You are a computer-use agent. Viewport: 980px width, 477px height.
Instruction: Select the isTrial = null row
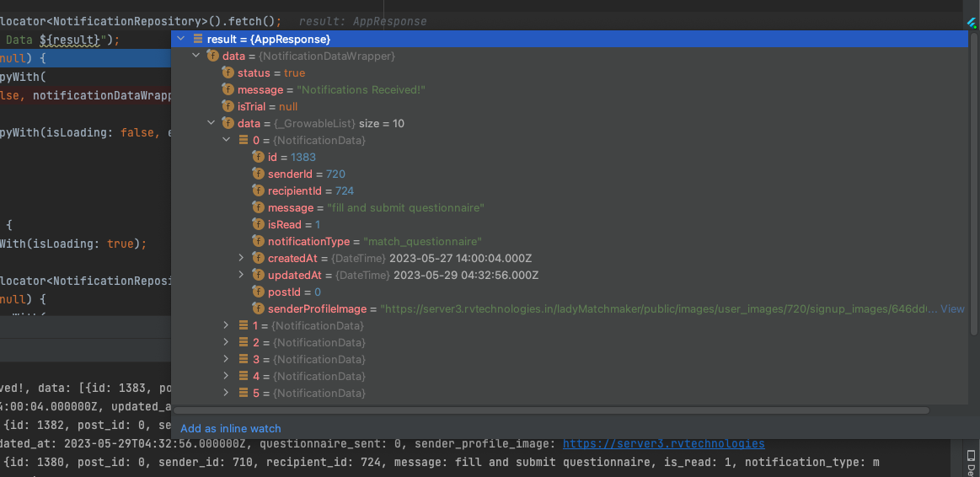pyautogui.click(x=570, y=106)
